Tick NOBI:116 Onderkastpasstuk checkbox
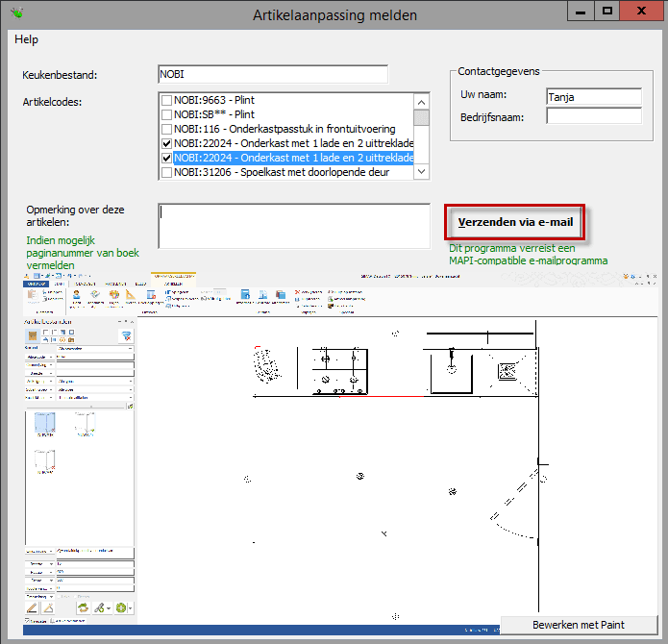 167,130
